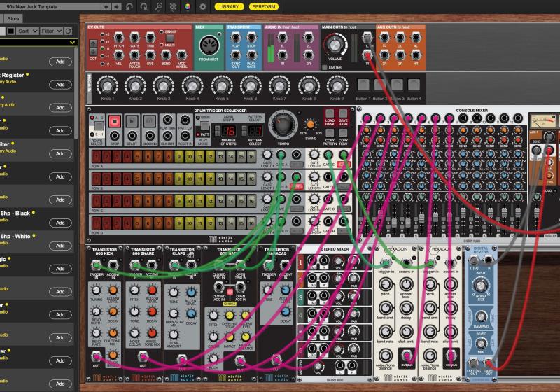The width and height of the screenshot is (560, 392).
Task: Go to next preset with right arrow
Action: click(117, 6)
